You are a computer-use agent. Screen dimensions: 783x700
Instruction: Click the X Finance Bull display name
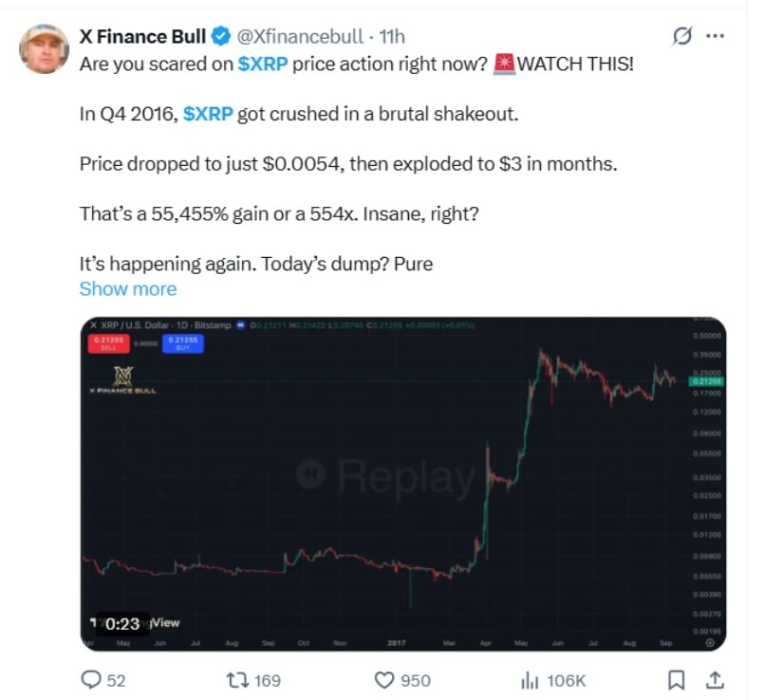click(x=142, y=37)
